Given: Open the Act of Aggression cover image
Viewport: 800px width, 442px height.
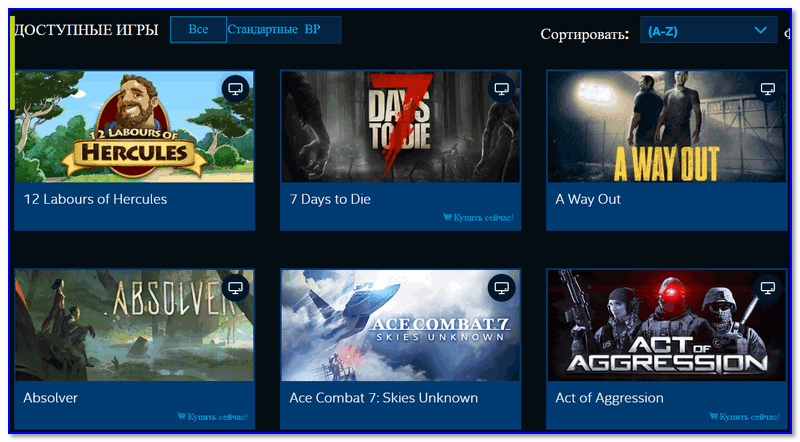Looking at the screenshot, I should [x=667, y=326].
